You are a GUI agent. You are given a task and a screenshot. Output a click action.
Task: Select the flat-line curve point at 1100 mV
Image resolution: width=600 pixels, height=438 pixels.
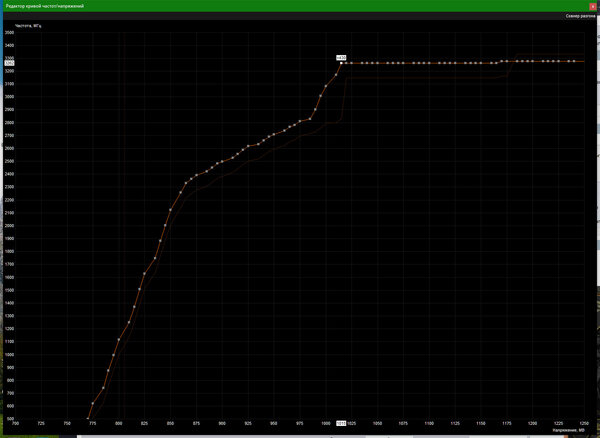[x=429, y=63]
